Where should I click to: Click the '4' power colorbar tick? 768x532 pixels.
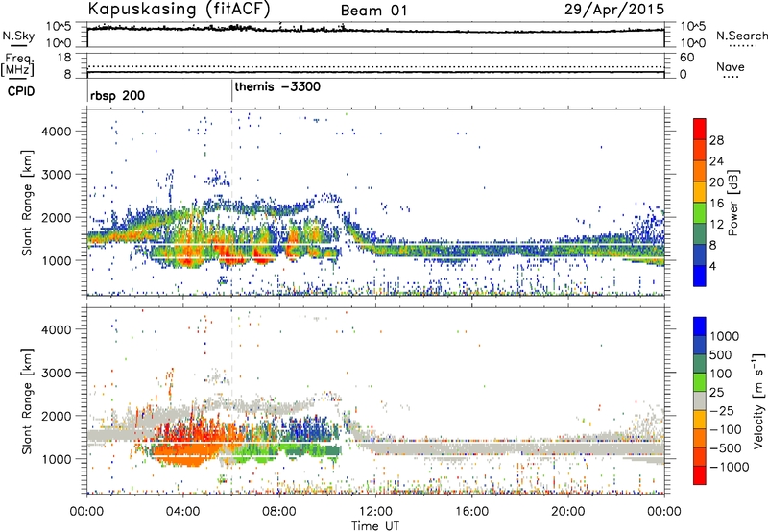712,266
